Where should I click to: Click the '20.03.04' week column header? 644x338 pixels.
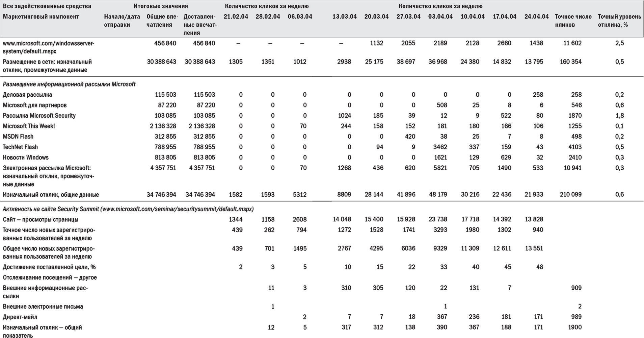tap(376, 17)
